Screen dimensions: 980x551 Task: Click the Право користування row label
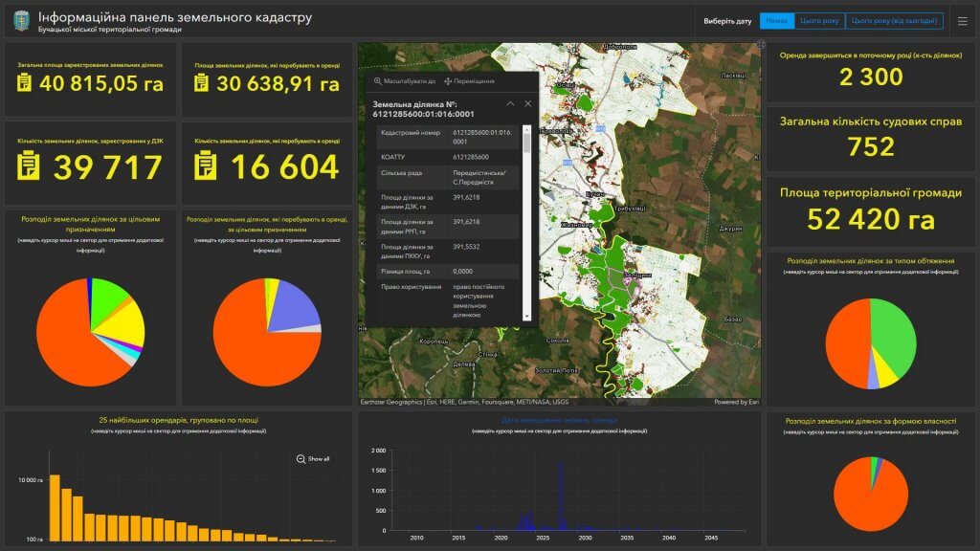pyautogui.click(x=412, y=287)
